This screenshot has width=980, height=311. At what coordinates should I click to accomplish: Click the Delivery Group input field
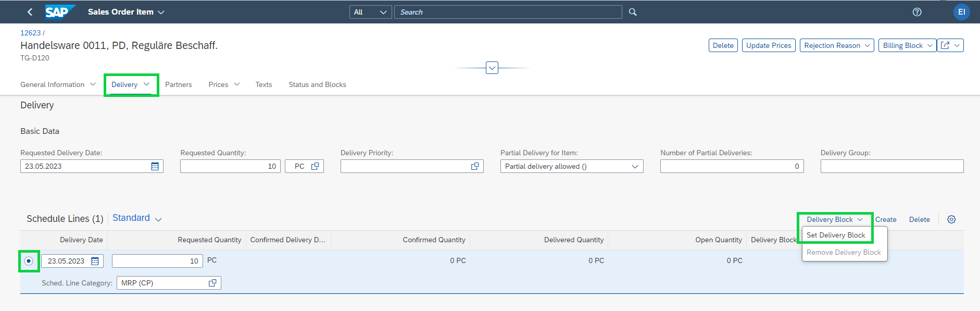coord(892,166)
